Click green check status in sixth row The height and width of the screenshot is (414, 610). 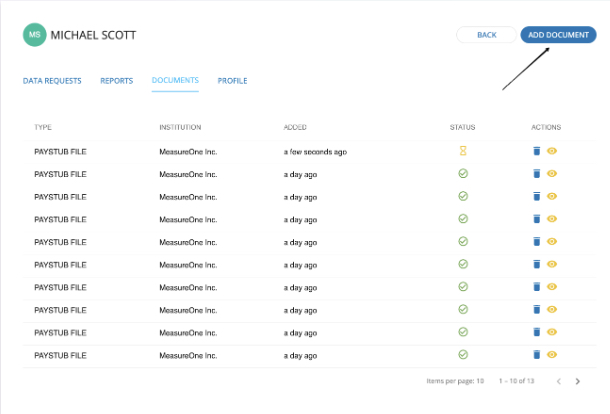[x=463, y=264]
